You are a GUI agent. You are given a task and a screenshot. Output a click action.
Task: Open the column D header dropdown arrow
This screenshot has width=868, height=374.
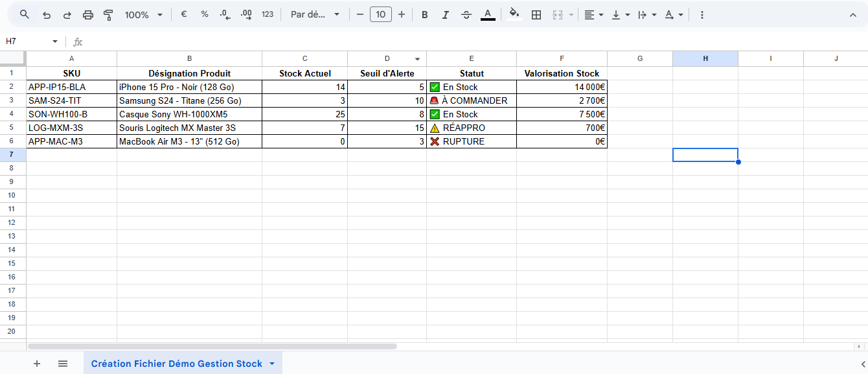418,59
